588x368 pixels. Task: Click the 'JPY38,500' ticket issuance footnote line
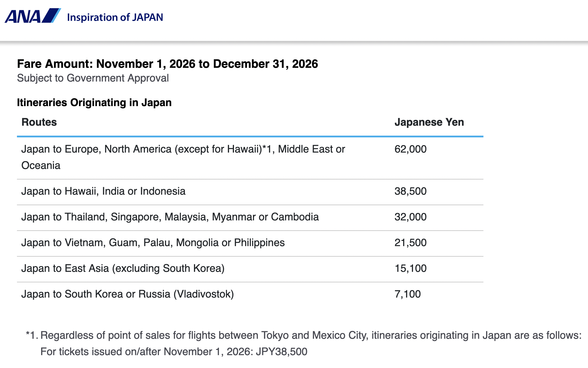tap(174, 352)
